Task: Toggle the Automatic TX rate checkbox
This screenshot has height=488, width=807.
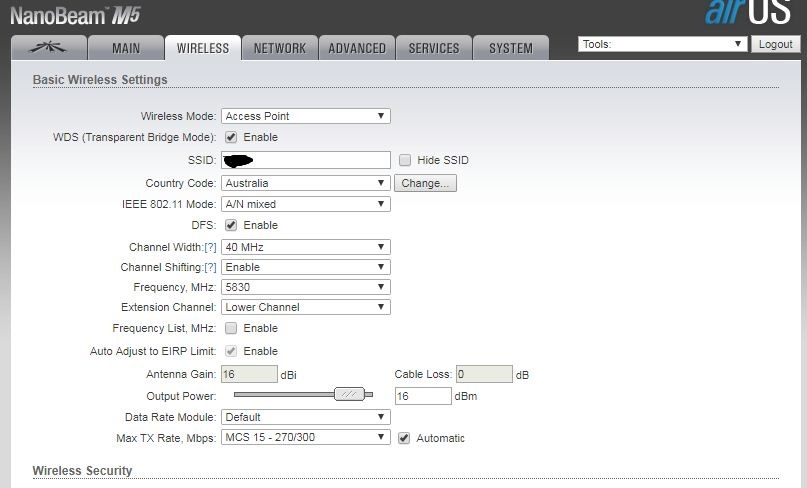Action: tap(404, 438)
